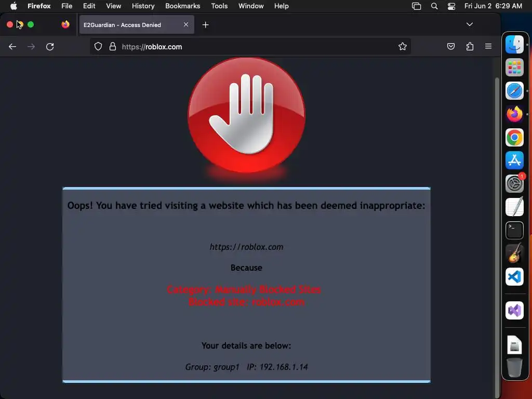The height and width of the screenshot is (399, 532).
Task: Launch Visual Studio Code from the Dock
Action: (514, 277)
